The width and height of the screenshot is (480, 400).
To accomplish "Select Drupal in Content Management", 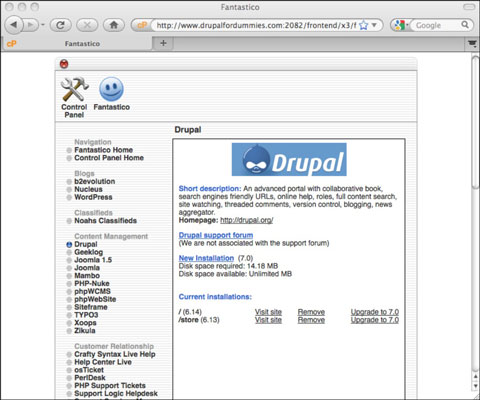I will pos(86,244).
